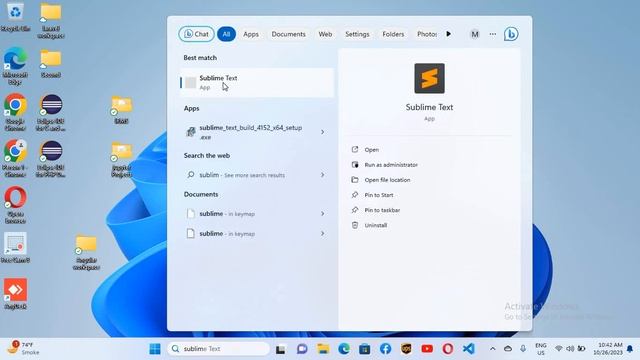Switch to the Folders search filter
640x360 pixels.
pos(393,34)
